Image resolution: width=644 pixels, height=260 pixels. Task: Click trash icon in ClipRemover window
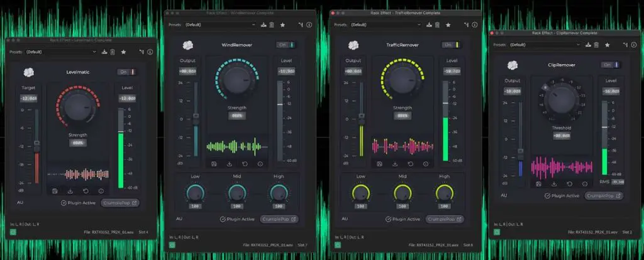point(596,45)
